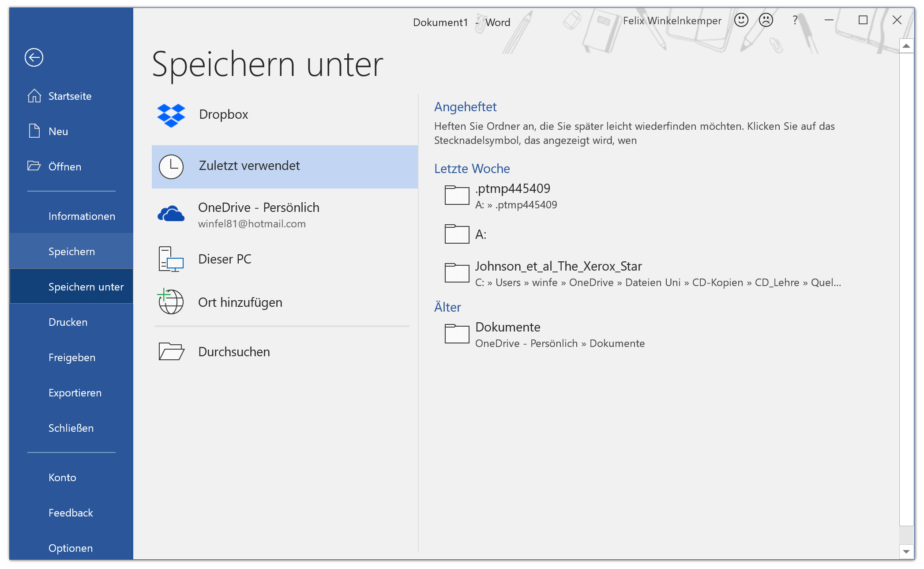Open the Dokumente folder under Älter

(x=507, y=327)
